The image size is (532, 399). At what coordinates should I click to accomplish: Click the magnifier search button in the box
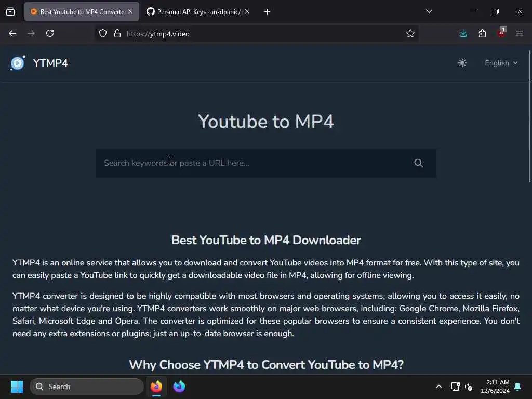418,163
